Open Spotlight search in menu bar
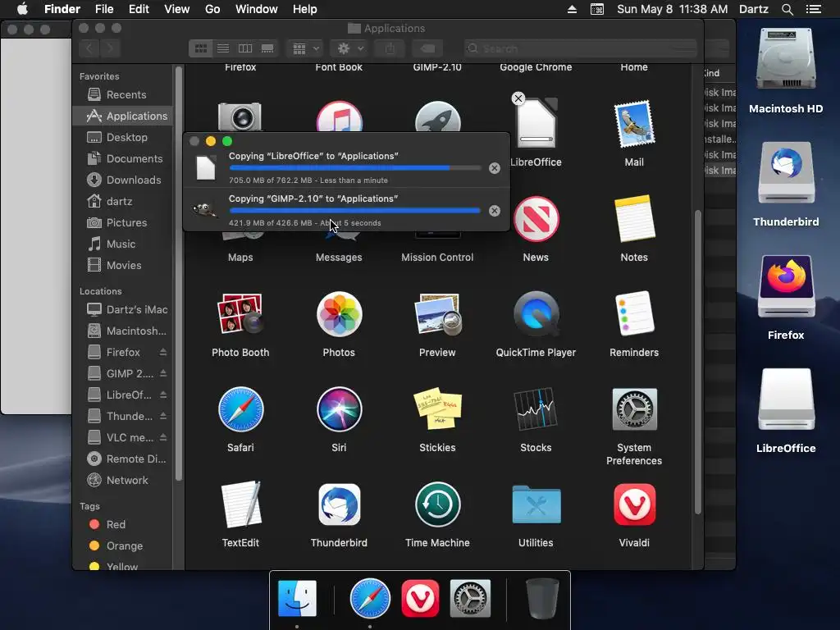Screen dimensions: 840x630 787,9
